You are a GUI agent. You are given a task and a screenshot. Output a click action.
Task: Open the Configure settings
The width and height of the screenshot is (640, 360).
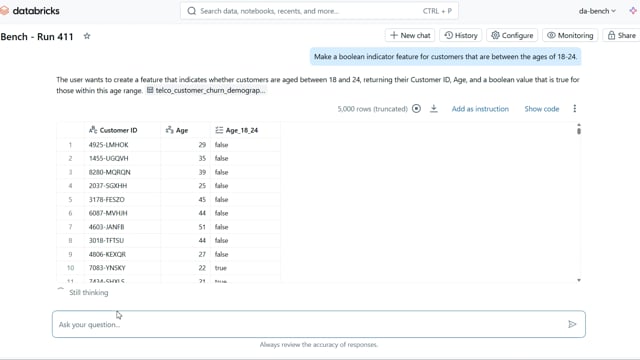point(512,36)
